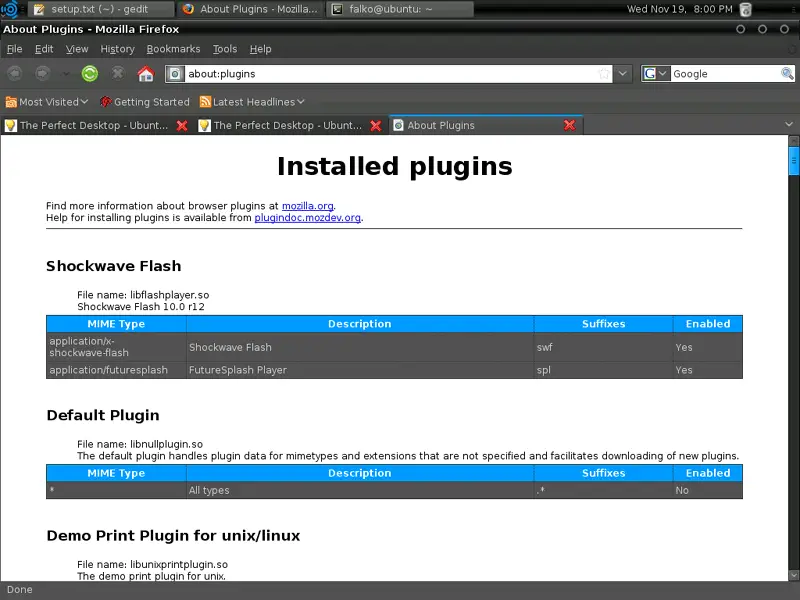This screenshot has width=800, height=600.
Task: Close the About Plugins tab
Action: pyautogui.click(x=569, y=126)
